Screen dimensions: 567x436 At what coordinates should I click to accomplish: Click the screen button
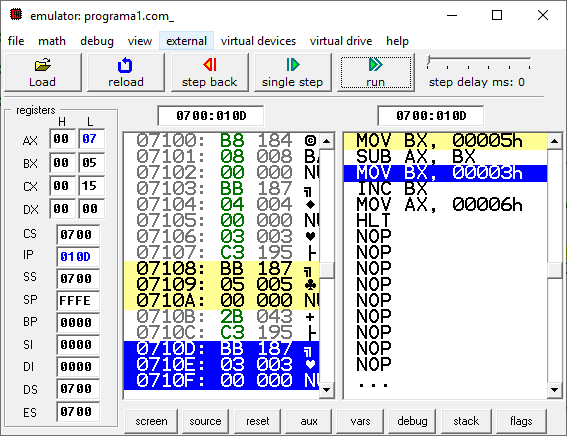point(151,421)
